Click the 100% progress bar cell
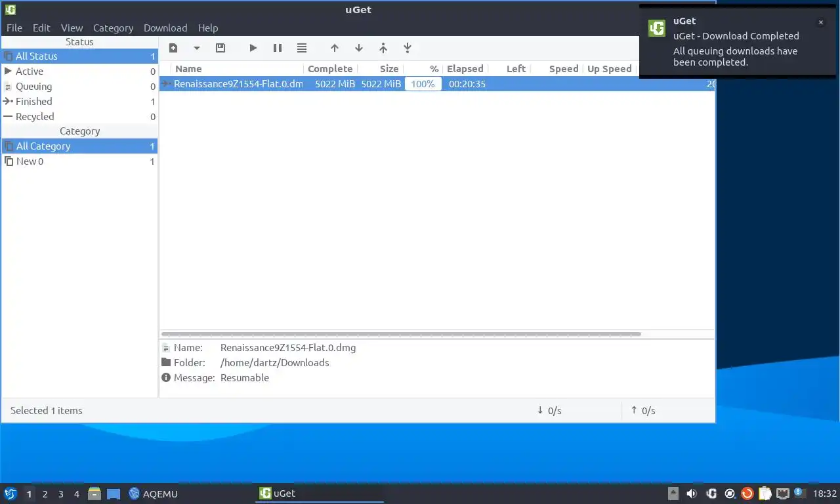 [x=423, y=84]
